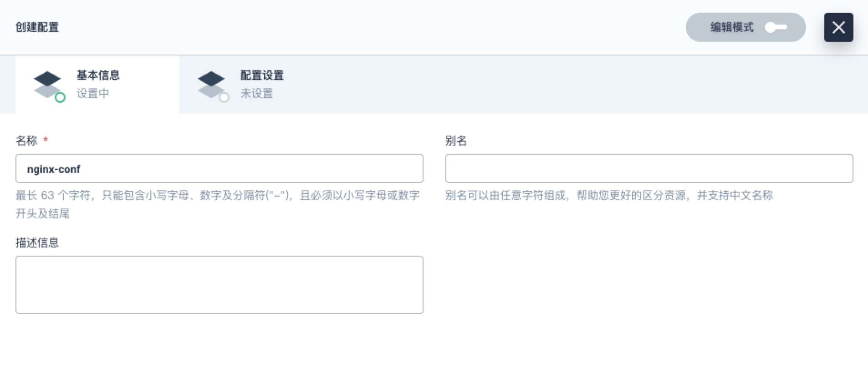This screenshot has height=374, width=868.
Task: Close the 创建配置 dialog with the X
Action: pyautogui.click(x=838, y=27)
